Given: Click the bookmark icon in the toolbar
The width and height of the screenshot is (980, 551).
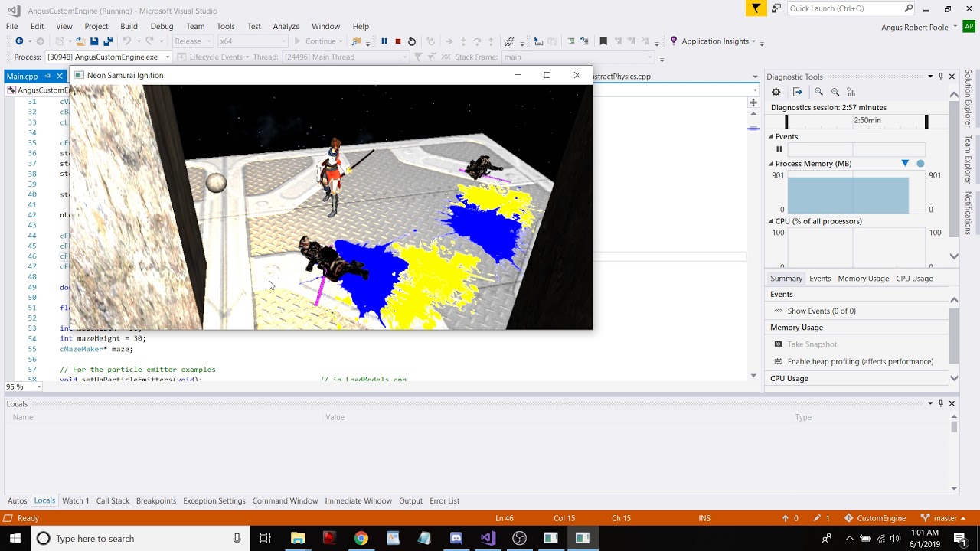Looking at the screenshot, I should tap(603, 41).
